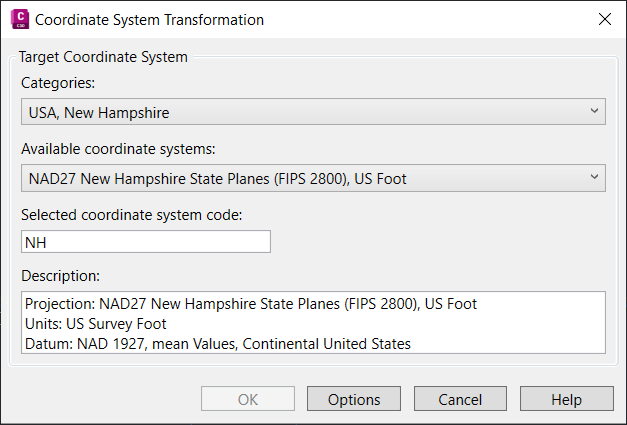The width and height of the screenshot is (627, 425).
Task: Click the Categories label
Action: [x=58, y=83]
